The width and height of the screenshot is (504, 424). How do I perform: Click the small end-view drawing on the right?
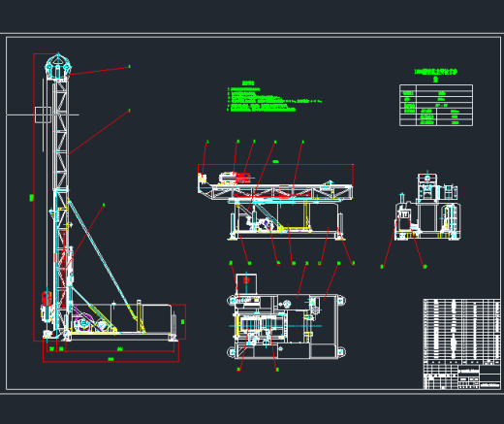click(427, 206)
